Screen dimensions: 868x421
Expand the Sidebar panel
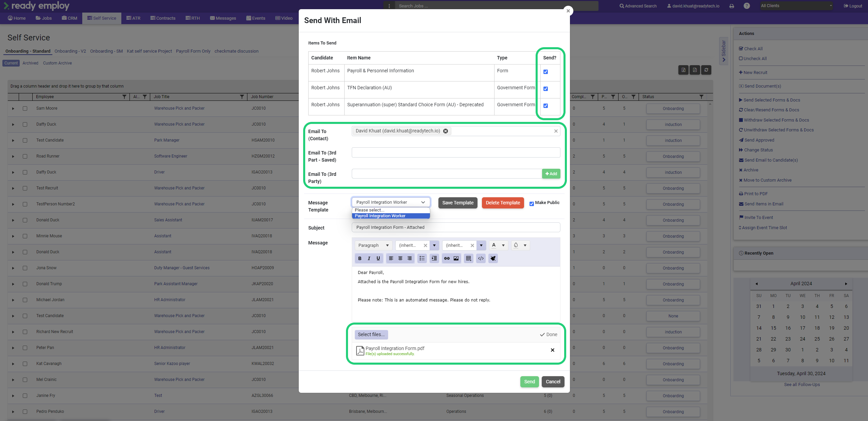click(x=724, y=51)
